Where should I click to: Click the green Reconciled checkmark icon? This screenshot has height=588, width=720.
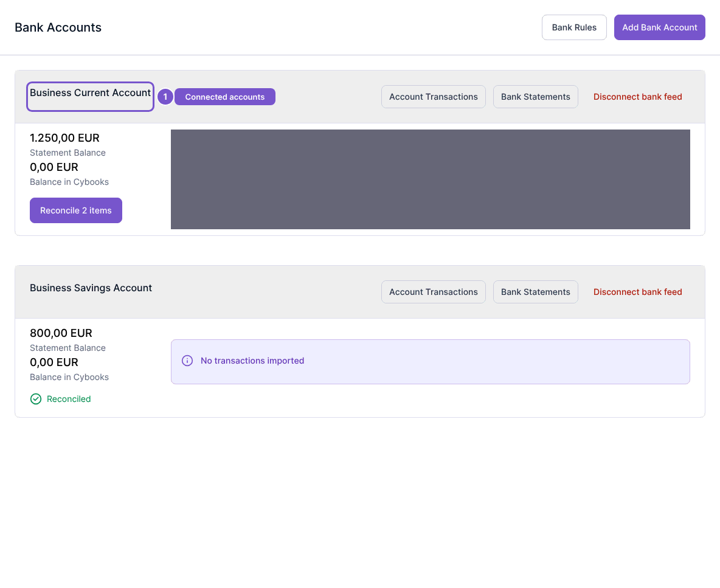click(36, 399)
